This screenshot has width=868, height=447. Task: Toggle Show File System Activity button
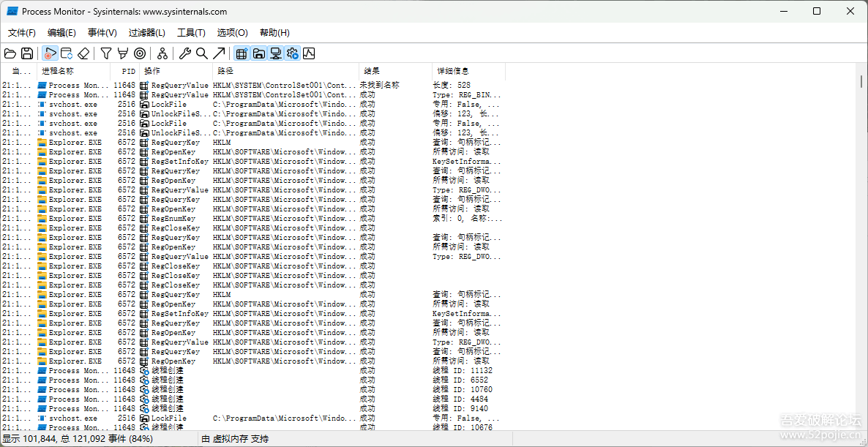pyautogui.click(x=258, y=53)
